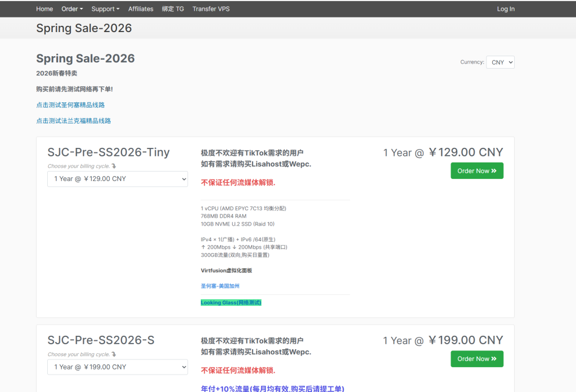Go to the Home page
The height and width of the screenshot is (392, 576).
pyautogui.click(x=44, y=9)
